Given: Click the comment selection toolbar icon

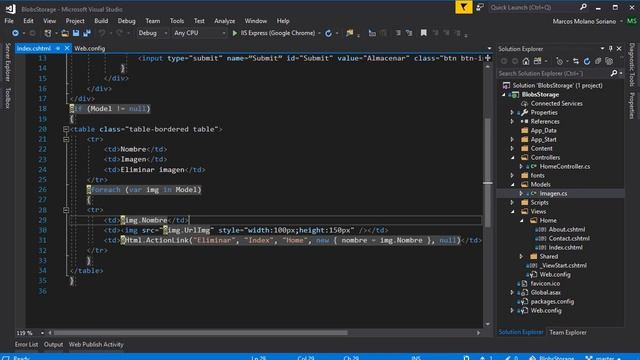Looking at the screenshot, I should (397, 33).
